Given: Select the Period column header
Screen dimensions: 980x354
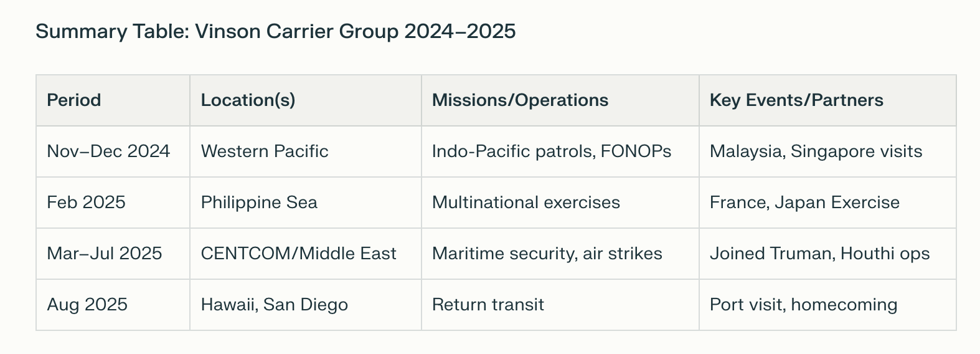Looking at the screenshot, I should point(113,100).
